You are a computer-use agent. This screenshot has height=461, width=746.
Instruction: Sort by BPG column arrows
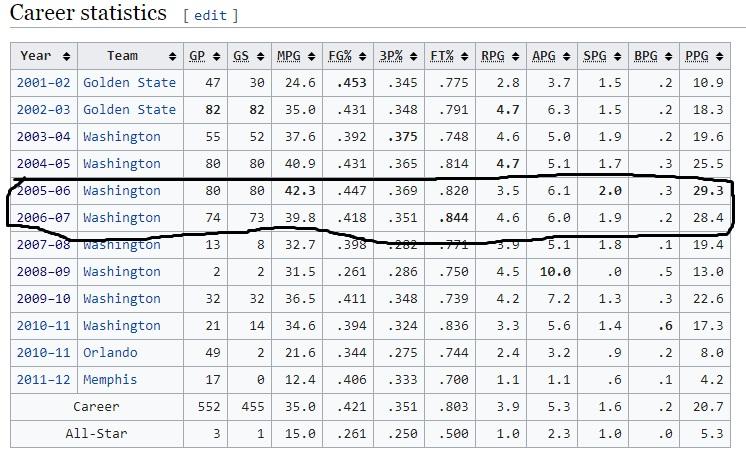[x=668, y=57]
